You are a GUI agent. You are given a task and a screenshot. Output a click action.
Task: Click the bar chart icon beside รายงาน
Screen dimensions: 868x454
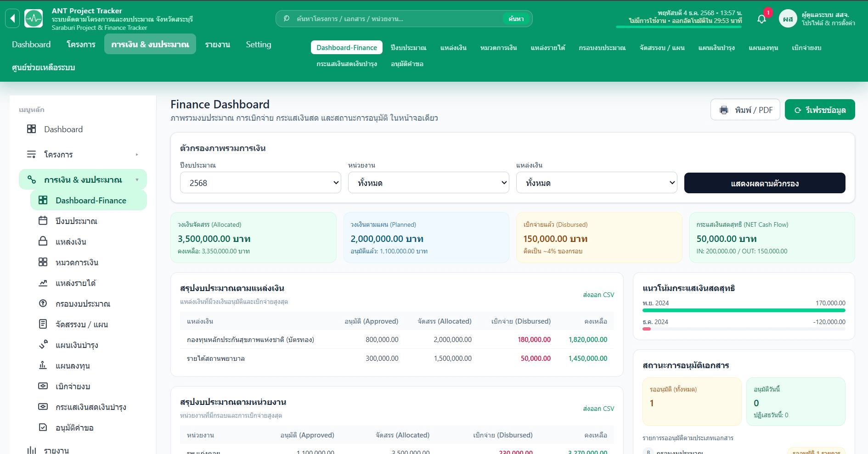tap(31, 450)
